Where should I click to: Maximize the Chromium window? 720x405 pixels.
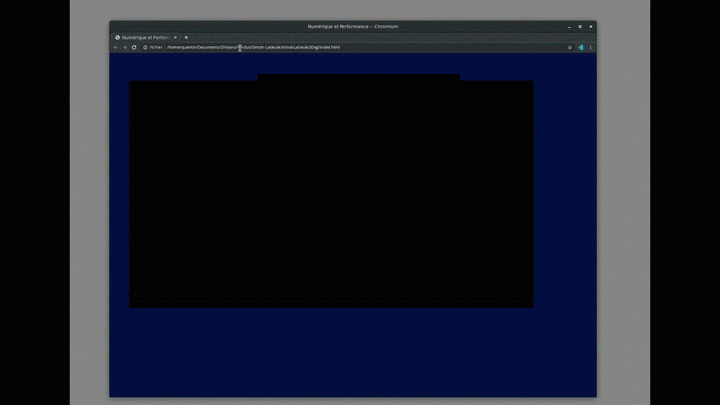coord(580,27)
